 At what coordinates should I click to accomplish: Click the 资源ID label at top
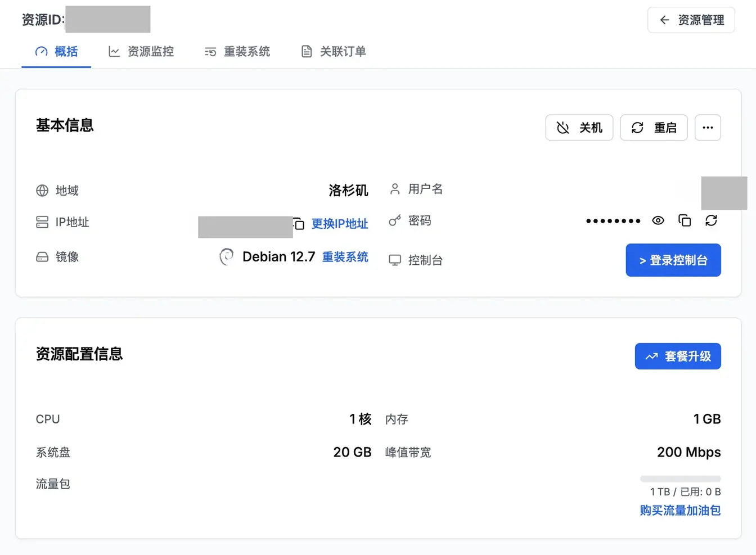pos(43,20)
